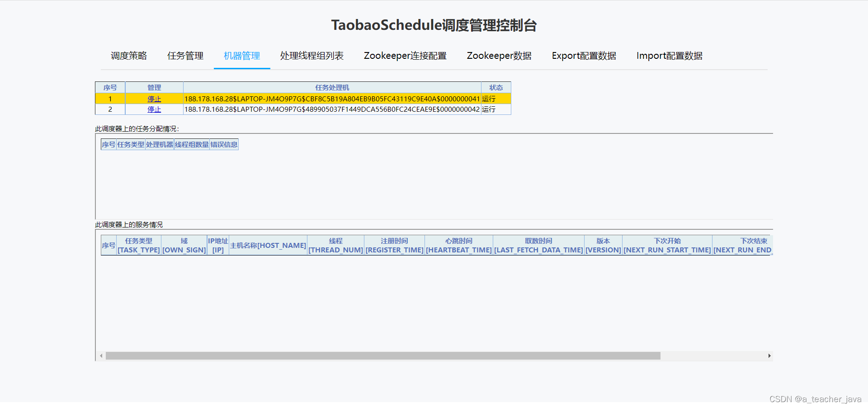Click the 任务处理机 column header
The width and height of the screenshot is (868, 408).
point(332,87)
